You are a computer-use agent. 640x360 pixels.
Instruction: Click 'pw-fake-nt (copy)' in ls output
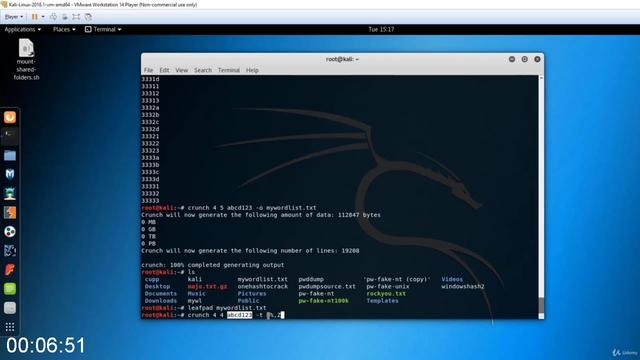point(397,279)
